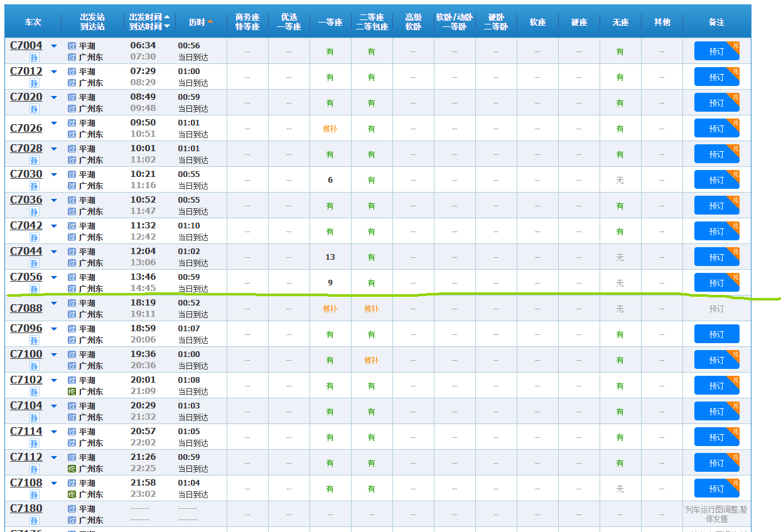Click the 车次 column header
The width and height of the screenshot is (781, 532).
point(33,22)
